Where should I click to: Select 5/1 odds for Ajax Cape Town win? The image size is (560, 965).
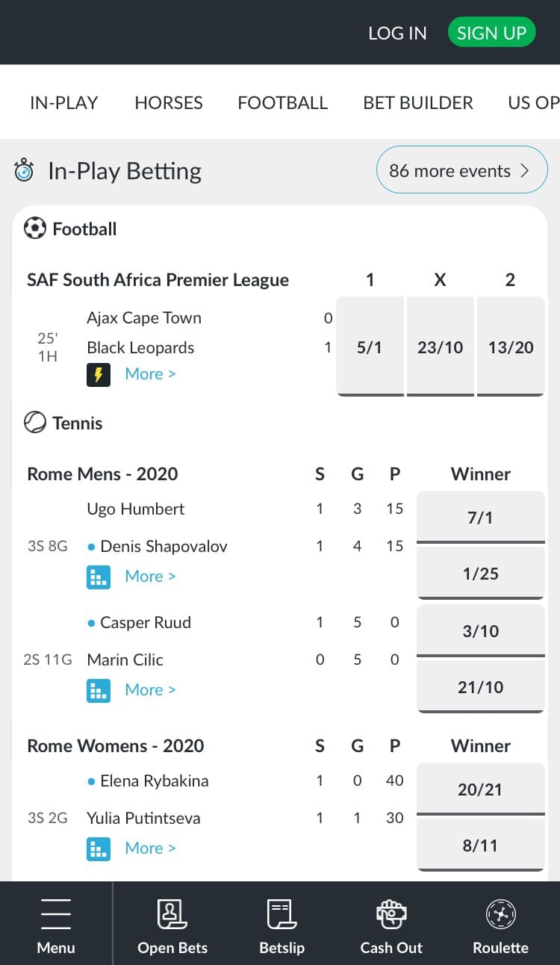coord(370,347)
